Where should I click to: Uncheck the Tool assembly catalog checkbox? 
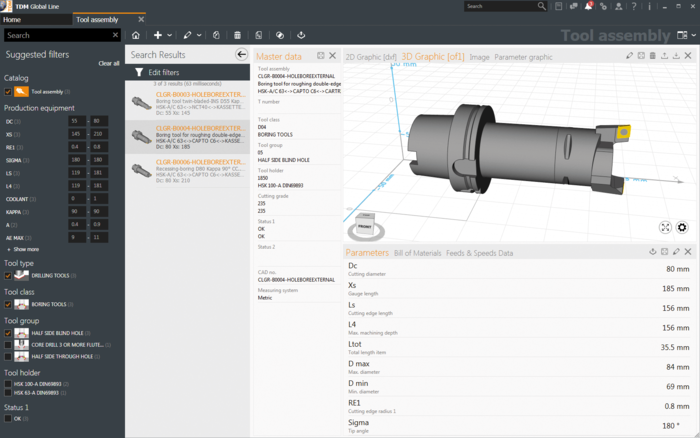point(8,92)
